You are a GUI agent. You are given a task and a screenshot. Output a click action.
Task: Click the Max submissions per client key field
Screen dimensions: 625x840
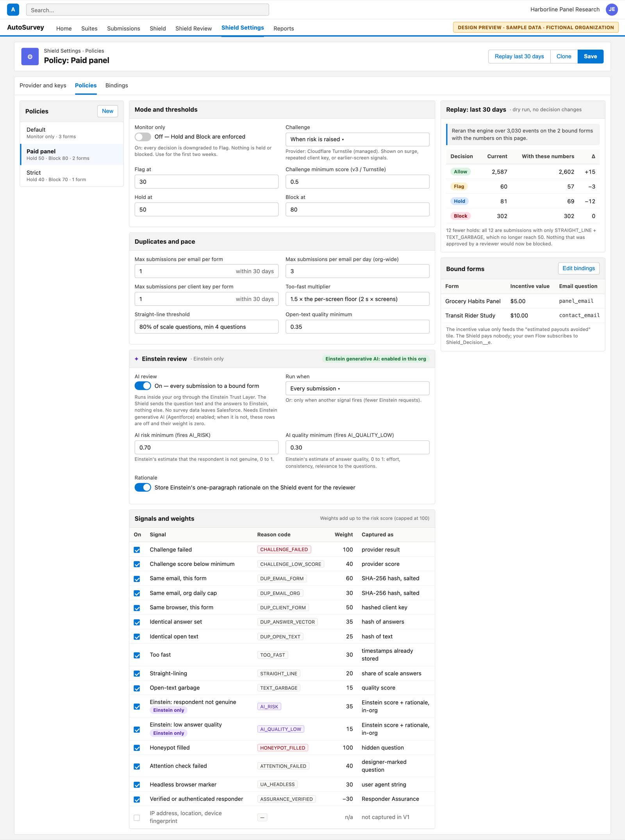point(206,299)
